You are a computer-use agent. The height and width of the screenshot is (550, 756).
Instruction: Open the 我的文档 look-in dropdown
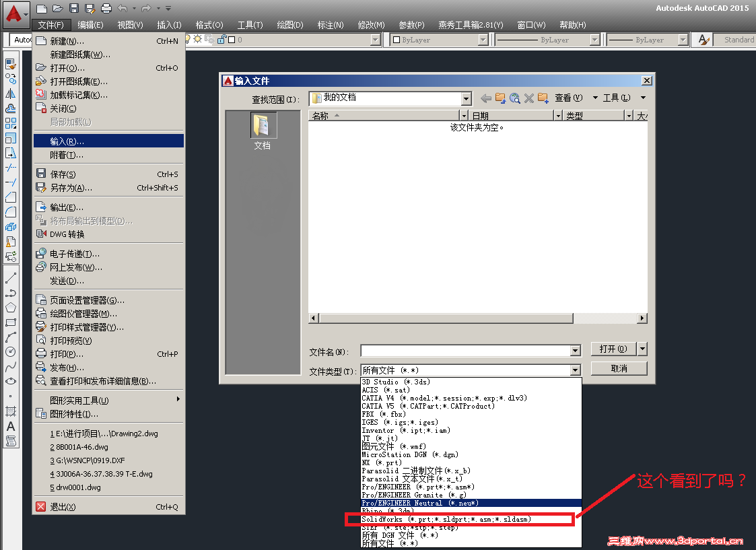click(x=467, y=99)
